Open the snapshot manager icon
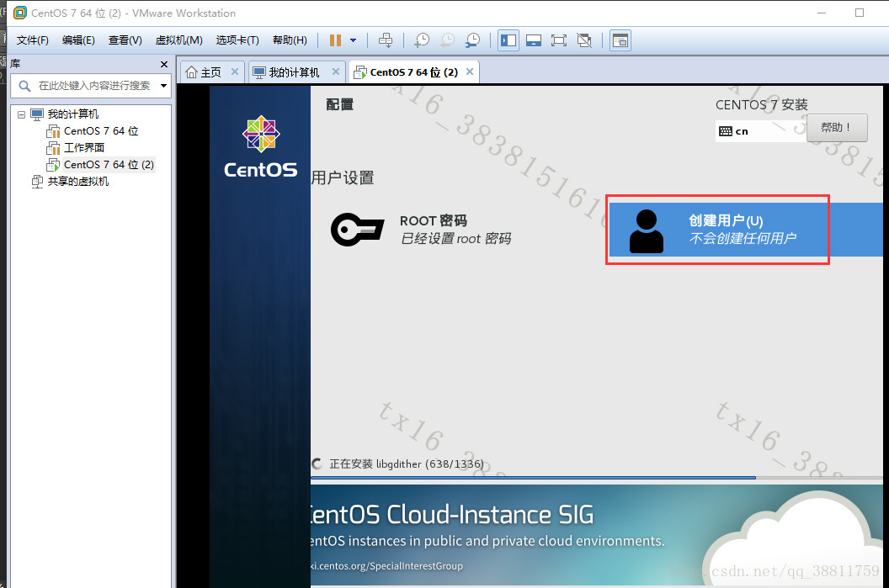This screenshot has height=588, width=889. coord(472,40)
